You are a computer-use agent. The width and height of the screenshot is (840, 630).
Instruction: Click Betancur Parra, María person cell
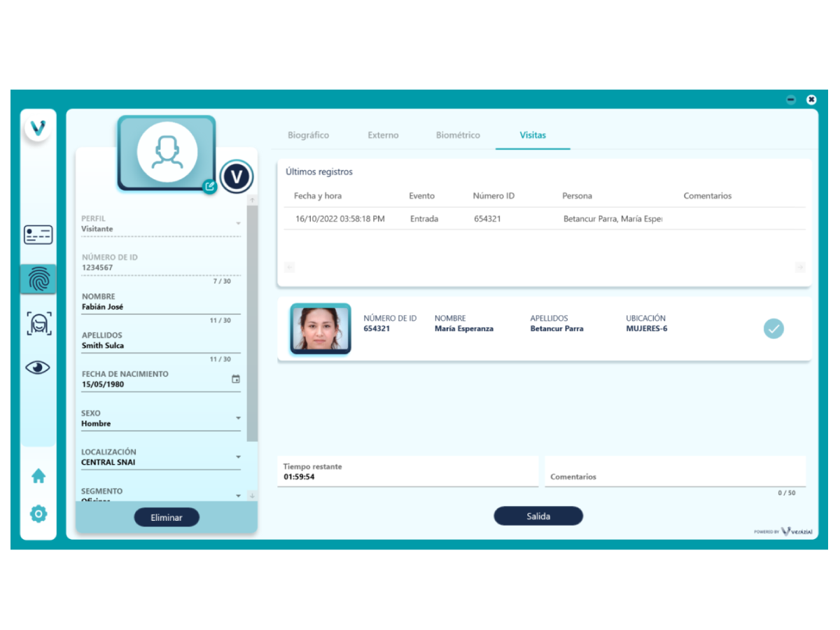coord(612,219)
